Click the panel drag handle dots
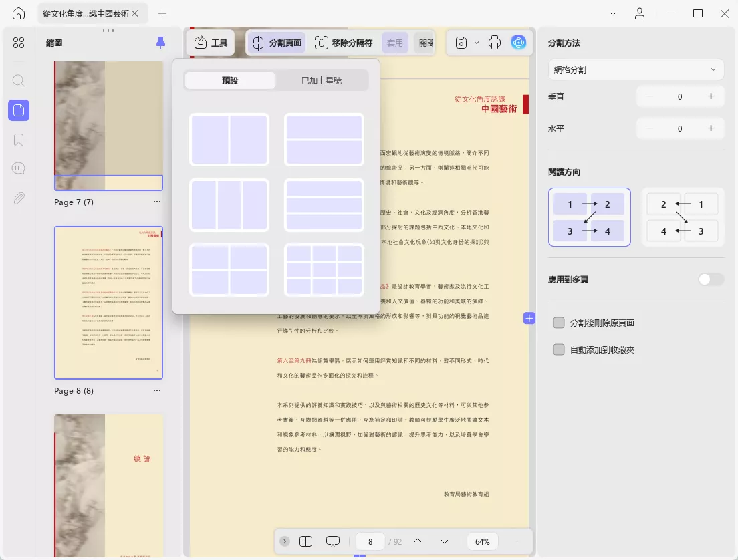738x560 pixels. click(x=108, y=31)
